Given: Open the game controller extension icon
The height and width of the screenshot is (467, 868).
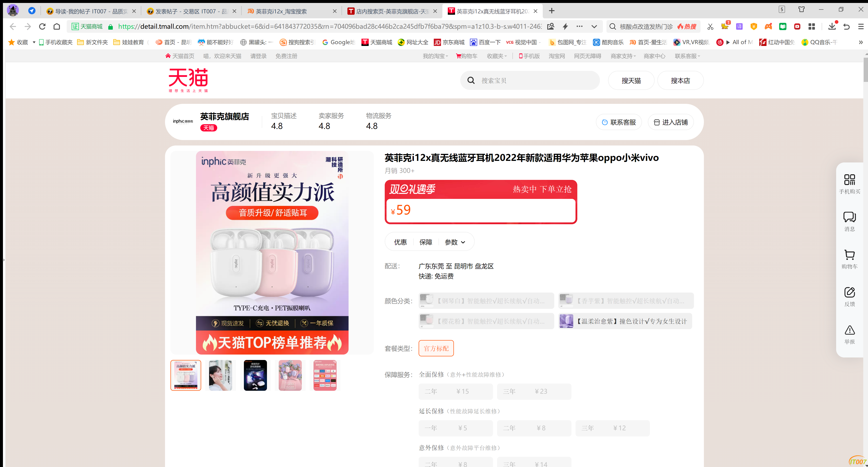Looking at the screenshot, I should coord(768,27).
